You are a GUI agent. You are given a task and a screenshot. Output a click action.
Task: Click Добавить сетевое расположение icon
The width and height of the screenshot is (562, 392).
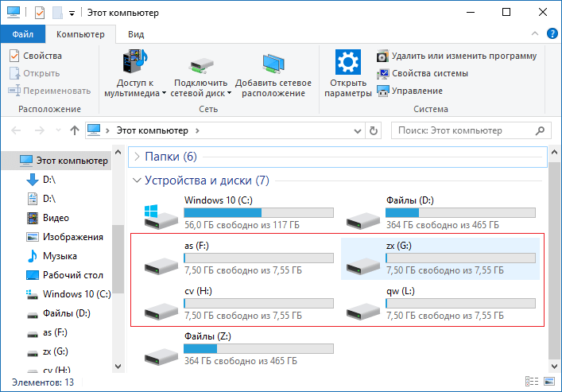273,63
